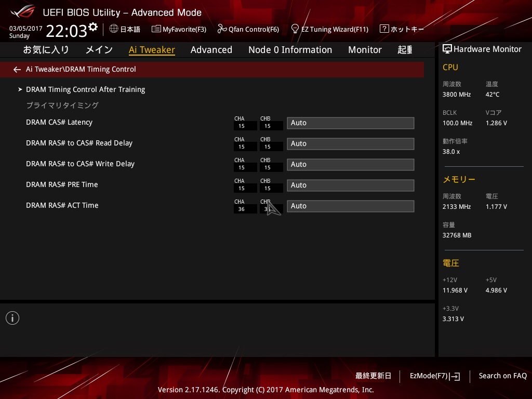Open DRAM CAS# Latency Auto field
532x399 pixels.
(351, 123)
